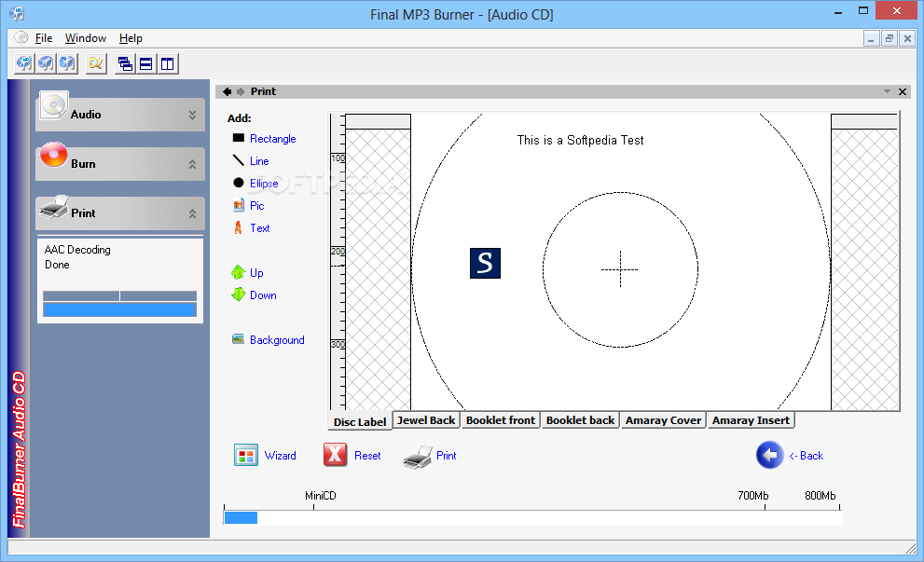Close the Print panel with X
The image size is (924, 562).
tap(903, 91)
